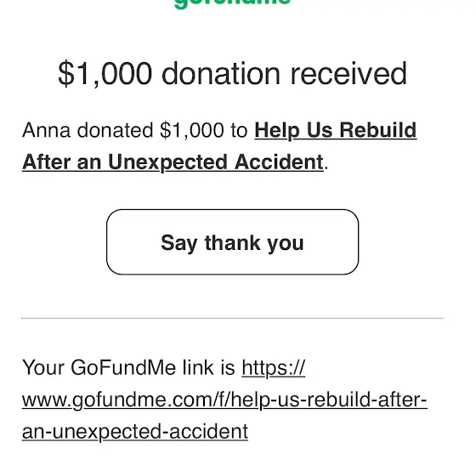Select the donor name Anna
Viewport: 476px width, 476px height.
pyautogui.click(x=46, y=131)
